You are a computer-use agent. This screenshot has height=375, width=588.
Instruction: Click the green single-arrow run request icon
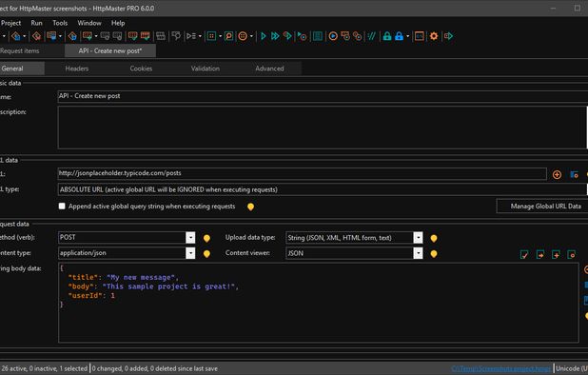[264, 36]
